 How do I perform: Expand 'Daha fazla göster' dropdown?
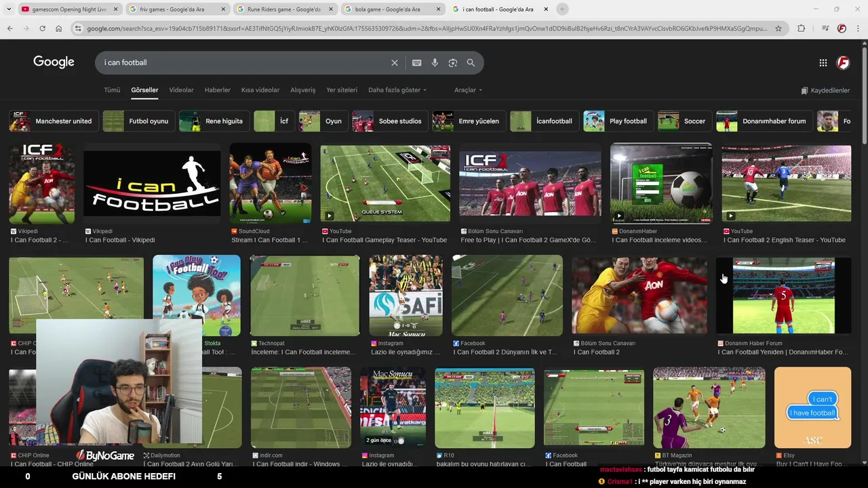[397, 90]
